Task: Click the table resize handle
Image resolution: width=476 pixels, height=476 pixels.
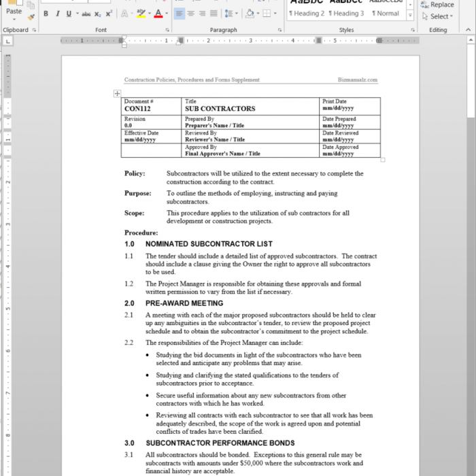Action: tap(383, 160)
